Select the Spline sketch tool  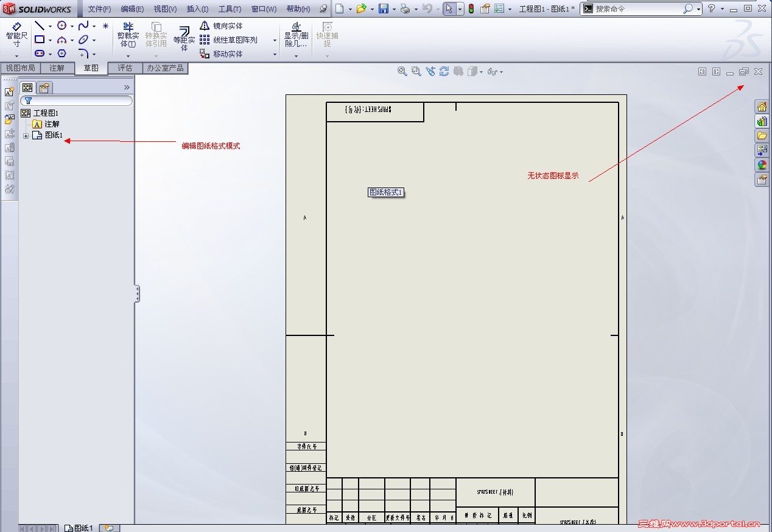[83, 26]
